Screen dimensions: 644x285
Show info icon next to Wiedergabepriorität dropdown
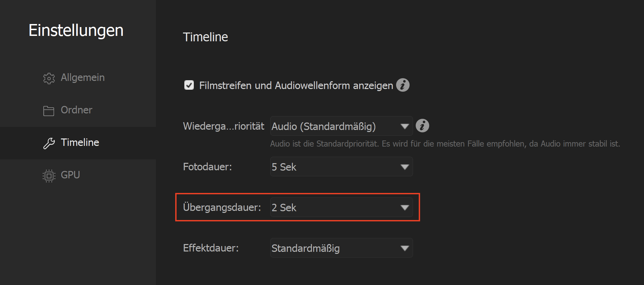click(x=422, y=126)
